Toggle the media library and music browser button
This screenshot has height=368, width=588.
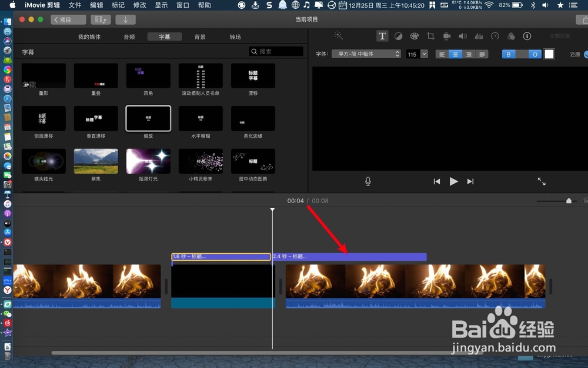tap(101, 19)
